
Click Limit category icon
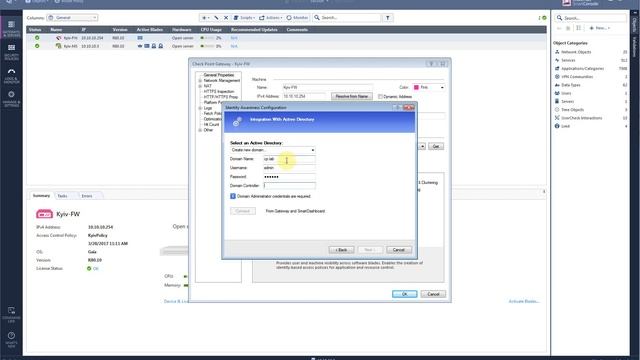click(x=557, y=126)
